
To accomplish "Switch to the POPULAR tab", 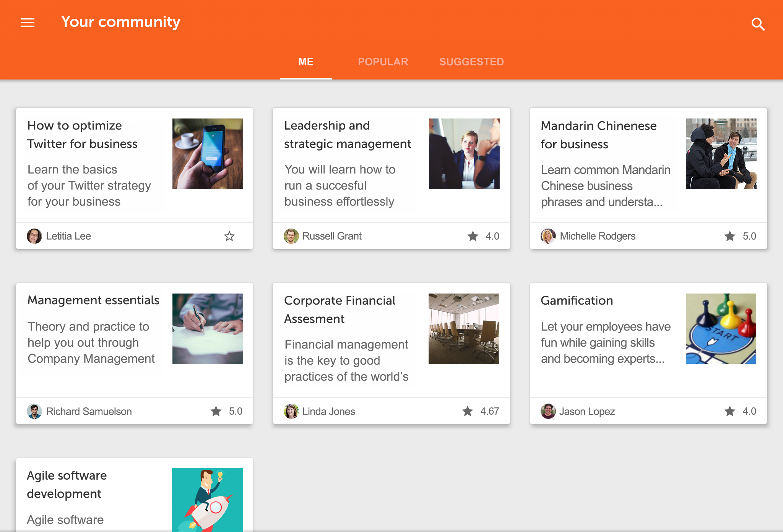I will coord(383,62).
